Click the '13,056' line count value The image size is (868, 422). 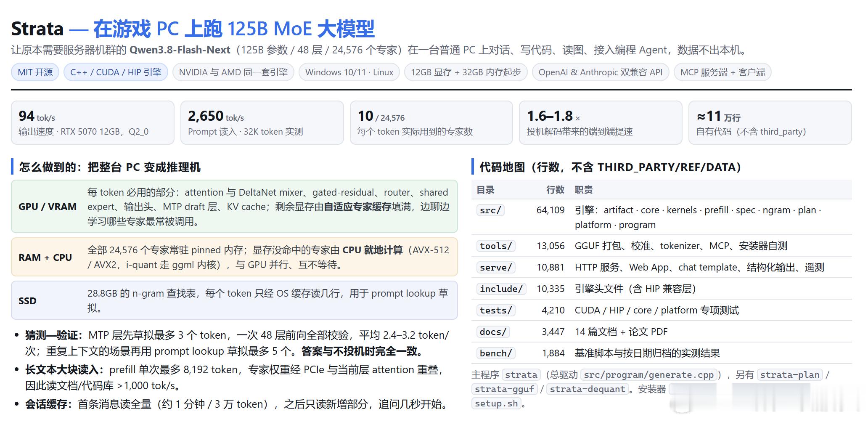(x=550, y=246)
